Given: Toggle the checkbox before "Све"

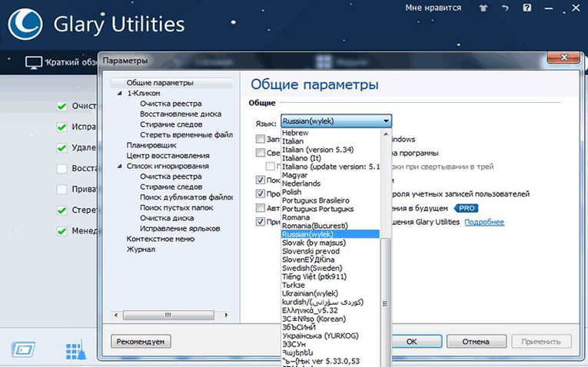Looking at the screenshot, I should click(x=261, y=153).
